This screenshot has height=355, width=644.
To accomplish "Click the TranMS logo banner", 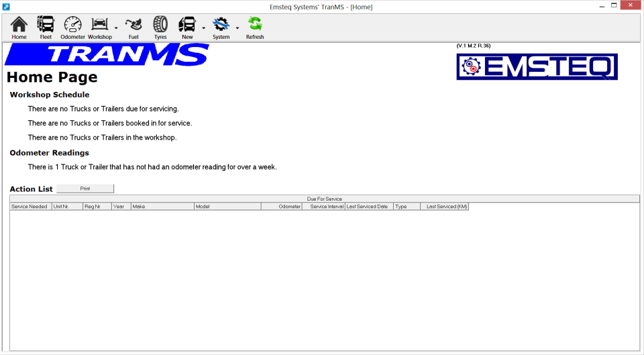I will coord(107,54).
